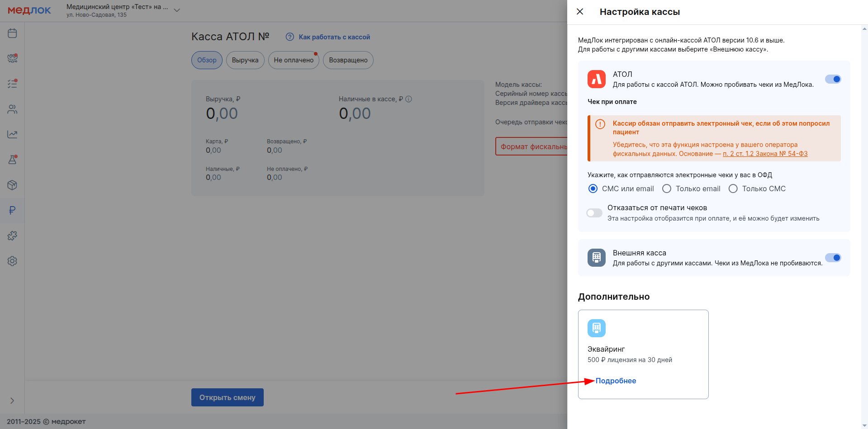Switch to the Обзор tab
868x429 pixels.
tap(207, 60)
